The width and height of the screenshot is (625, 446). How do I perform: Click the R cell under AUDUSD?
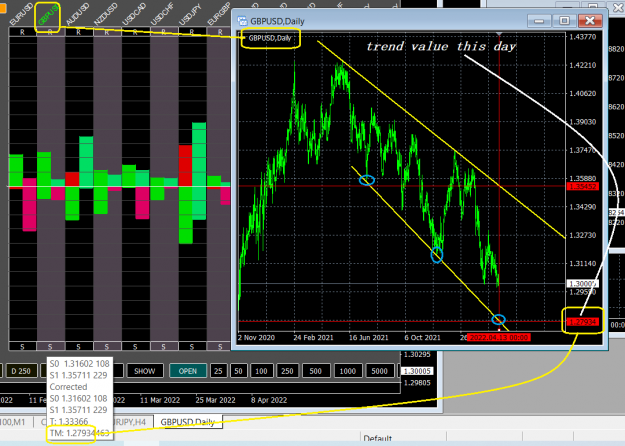[79, 32]
